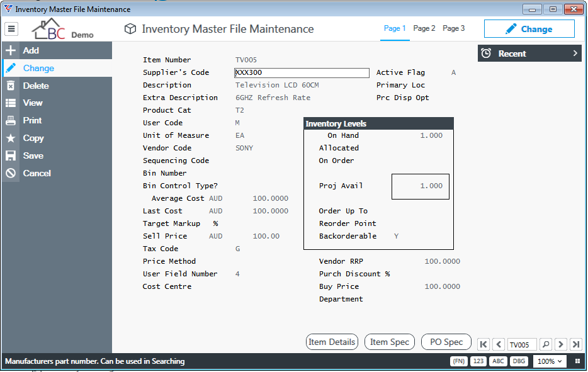The width and height of the screenshot is (588, 372).
Task: Click the Unit of Measure value EA
Action: tap(240, 135)
